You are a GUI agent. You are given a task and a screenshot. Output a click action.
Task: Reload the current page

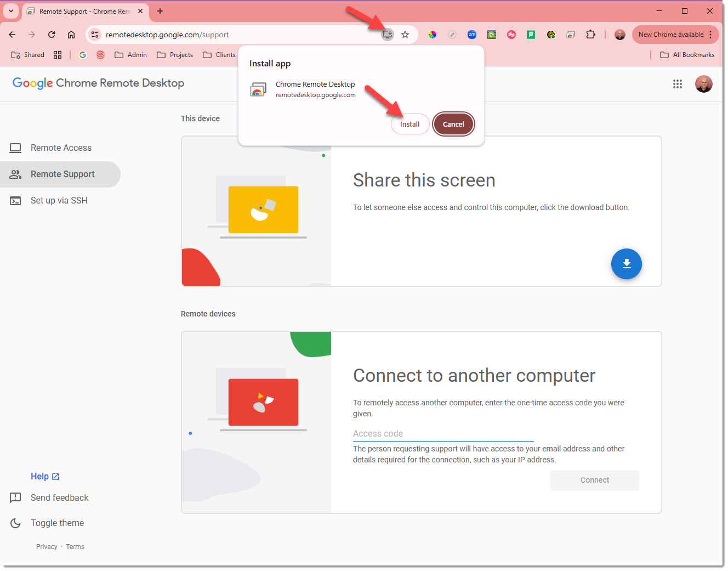coord(52,35)
